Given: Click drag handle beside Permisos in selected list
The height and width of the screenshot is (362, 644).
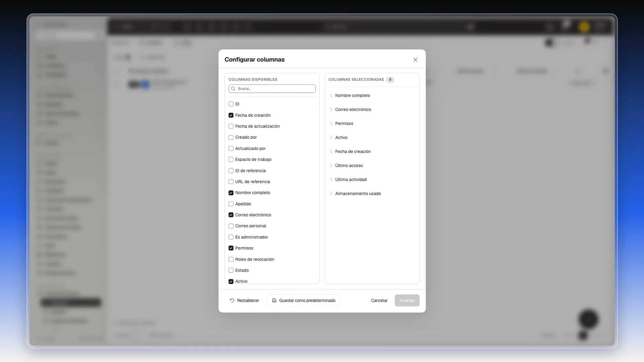Looking at the screenshot, I should tap(331, 124).
